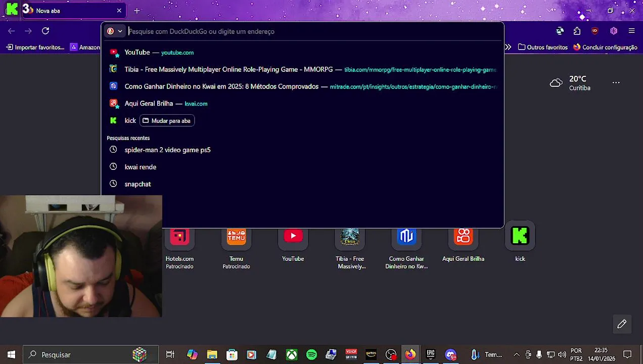Expand hidden bookmarks with double chevron

pyautogui.click(x=508, y=47)
